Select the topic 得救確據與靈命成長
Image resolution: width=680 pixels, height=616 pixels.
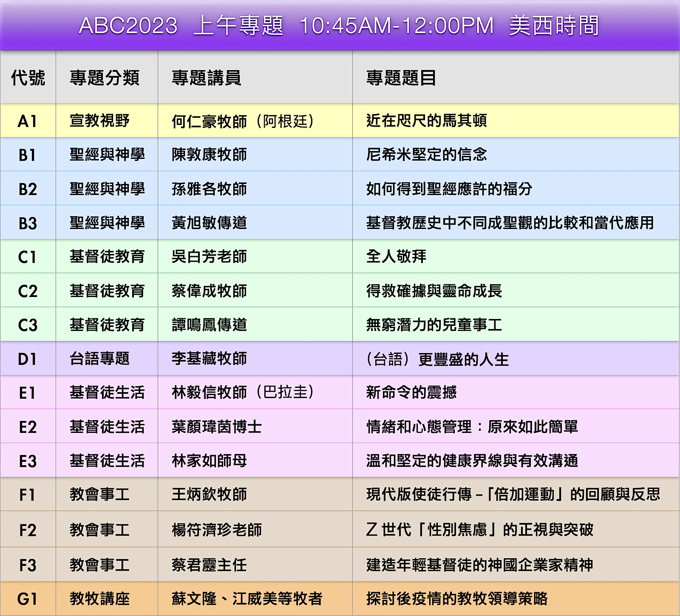point(434,291)
